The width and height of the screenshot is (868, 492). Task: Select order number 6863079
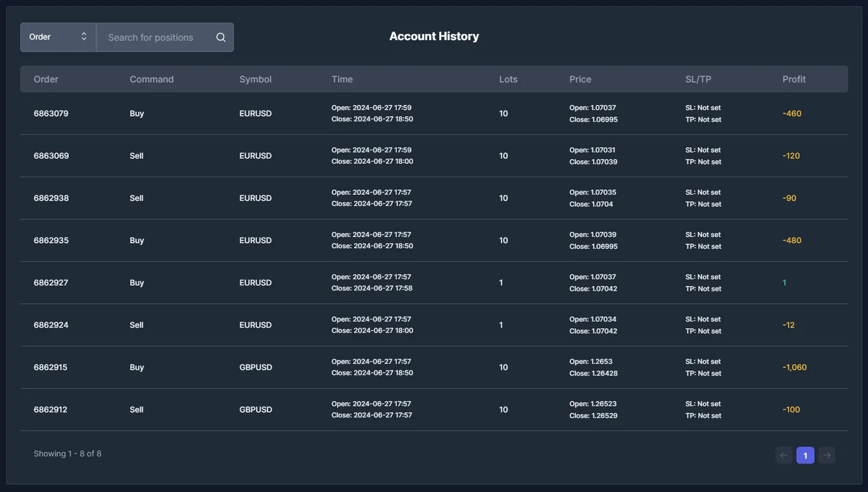click(x=51, y=114)
